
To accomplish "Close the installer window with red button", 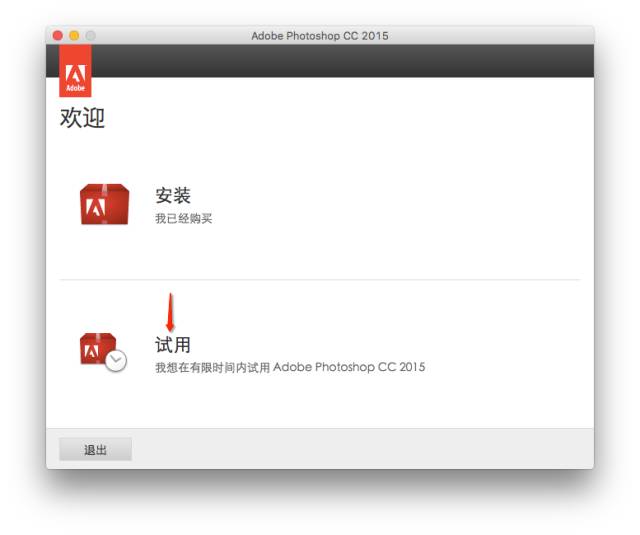I will (58, 36).
